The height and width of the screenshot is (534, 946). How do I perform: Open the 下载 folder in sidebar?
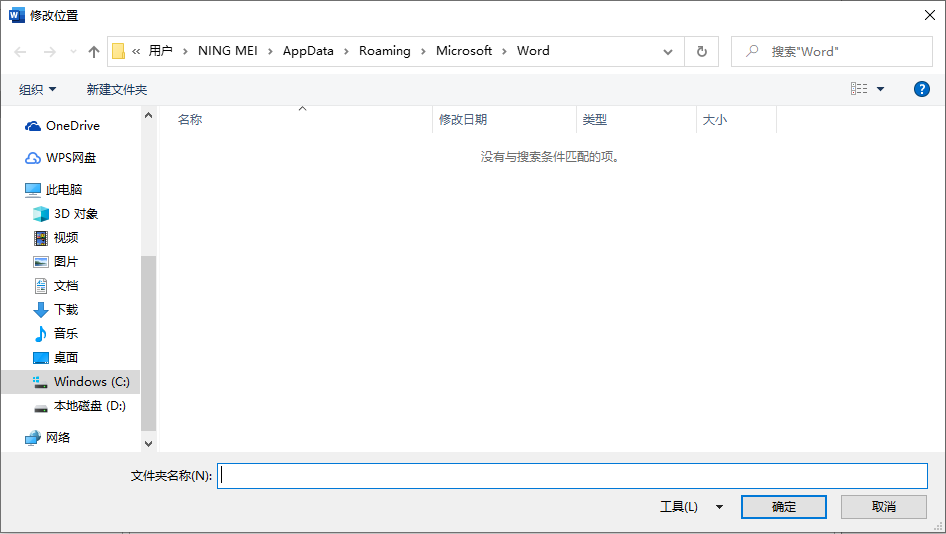[x=66, y=310]
